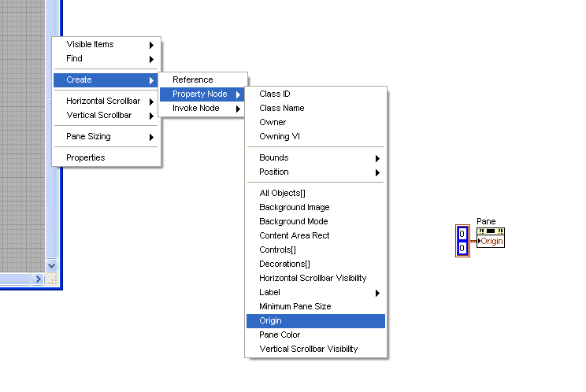Click the vertical scrollbar down arrow
The height and width of the screenshot is (392, 586).
(x=52, y=266)
